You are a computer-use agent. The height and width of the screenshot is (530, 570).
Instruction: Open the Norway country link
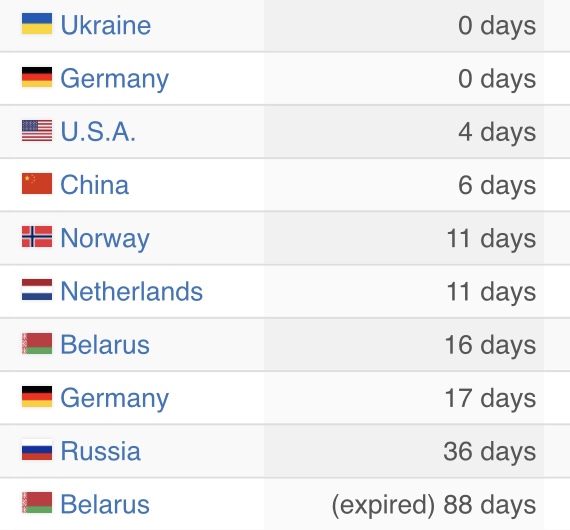(105, 238)
